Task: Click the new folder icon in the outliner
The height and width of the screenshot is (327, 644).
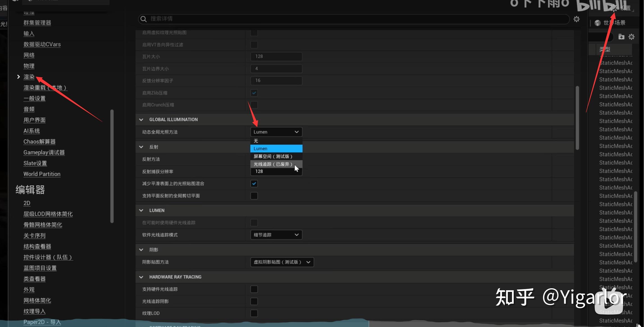Action: coord(621,37)
